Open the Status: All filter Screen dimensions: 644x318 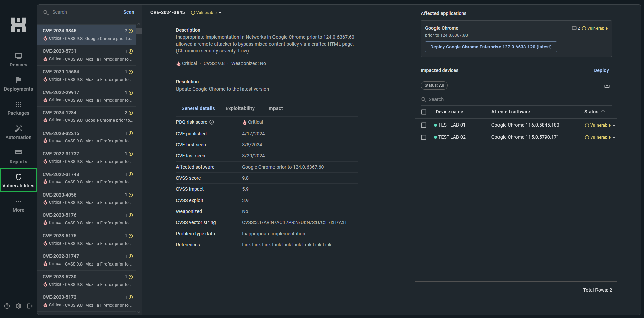(x=434, y=85)
